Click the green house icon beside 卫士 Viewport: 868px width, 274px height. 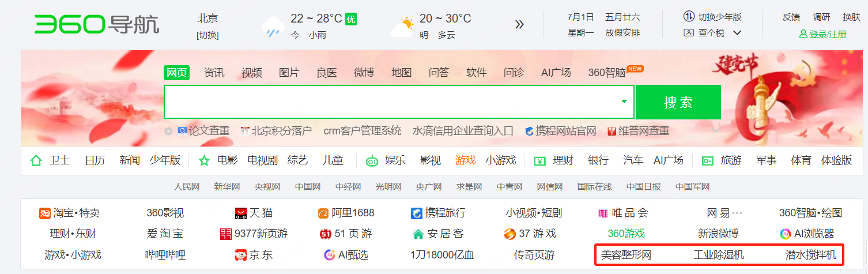point(36,160)
